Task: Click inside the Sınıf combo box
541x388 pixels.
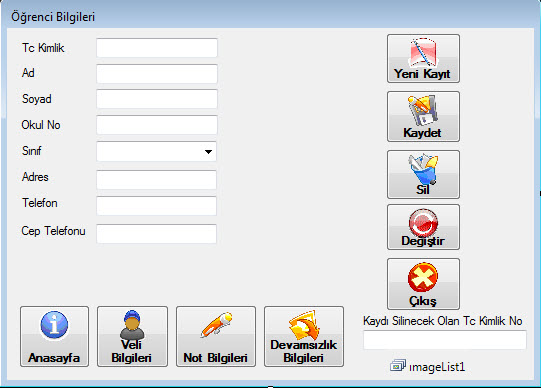Action: point(156,151)
